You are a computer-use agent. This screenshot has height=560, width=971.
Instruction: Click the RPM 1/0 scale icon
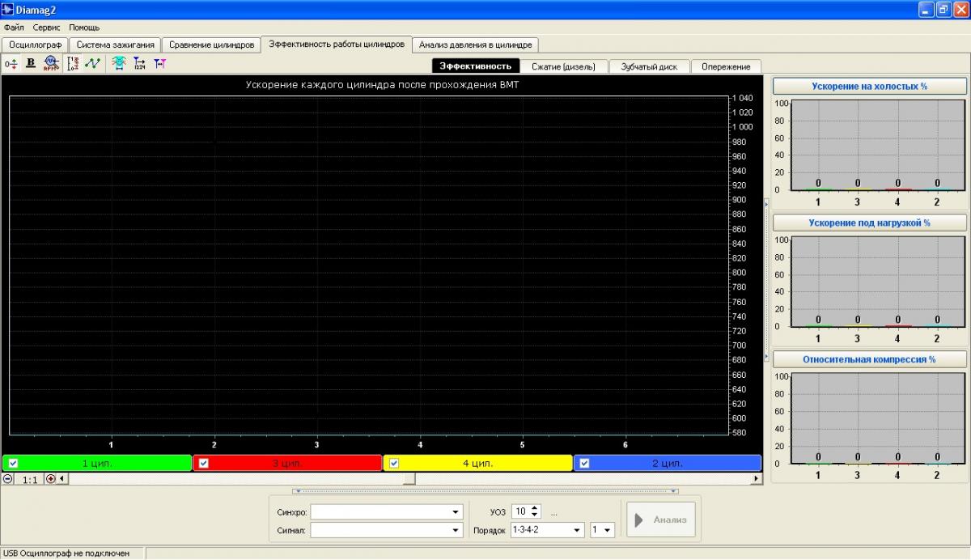point(73,63)
